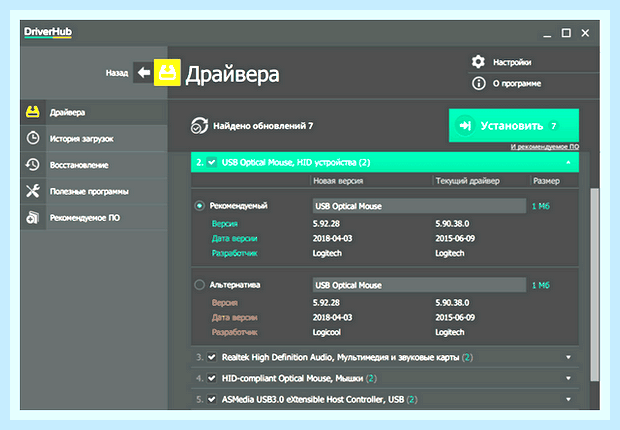The width and height of the screenshot is (620, 430).
Task: Uncheck Realtek High Definition Audio checkbox
Action: pyautogui.click(x=212, y=357)
